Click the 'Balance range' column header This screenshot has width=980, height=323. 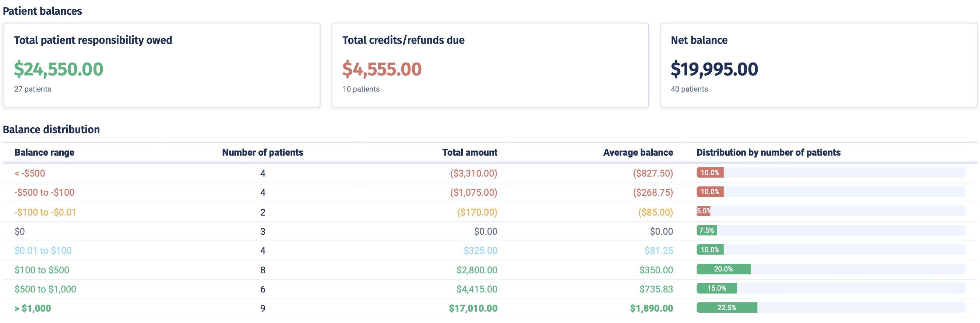pos(45,152)
